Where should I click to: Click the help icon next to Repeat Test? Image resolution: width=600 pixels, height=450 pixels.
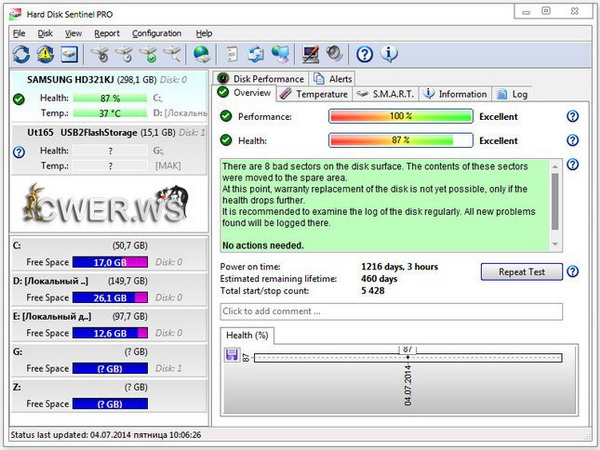tap(572, 271)
